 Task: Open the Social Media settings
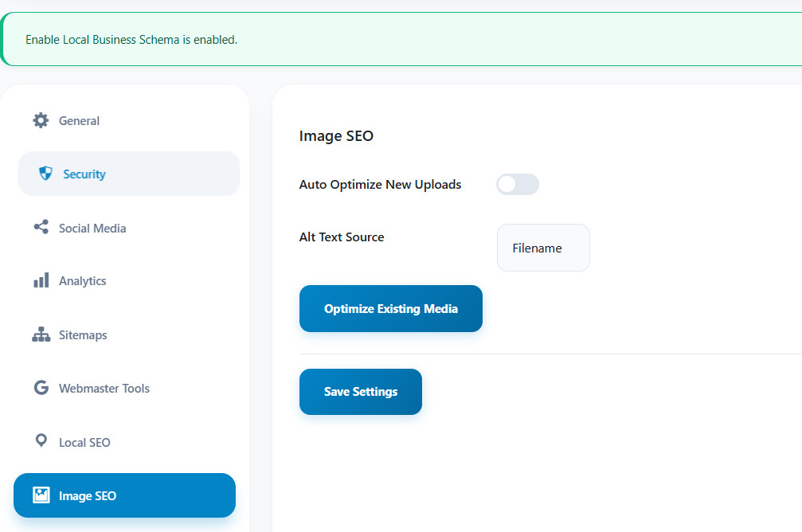[x=92, y=227]
